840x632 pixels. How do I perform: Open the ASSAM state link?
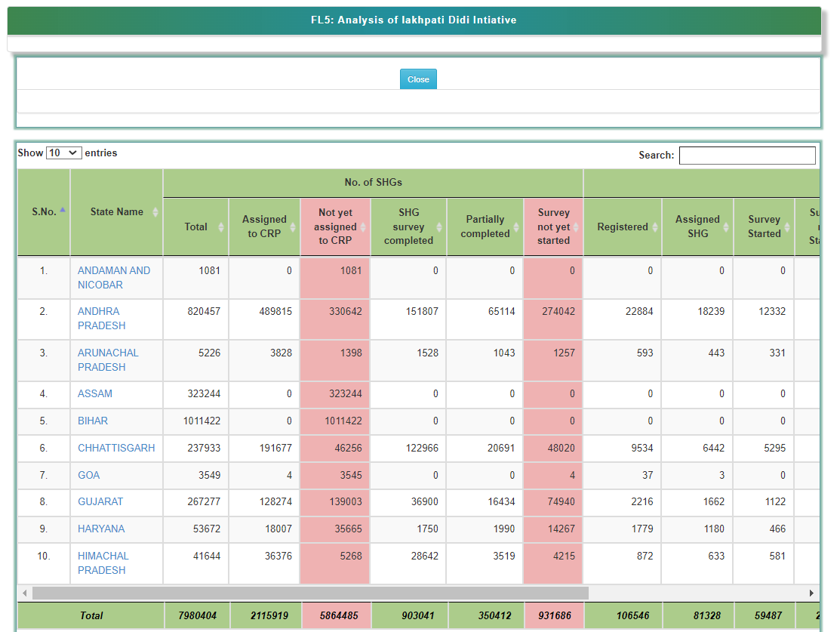(96, 394)
